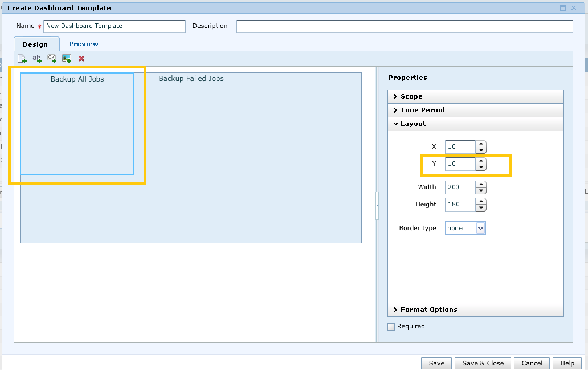Viewport: 588px width, 370px height.
Task: Click into the Description text field
Action: (x=404, y=26)
